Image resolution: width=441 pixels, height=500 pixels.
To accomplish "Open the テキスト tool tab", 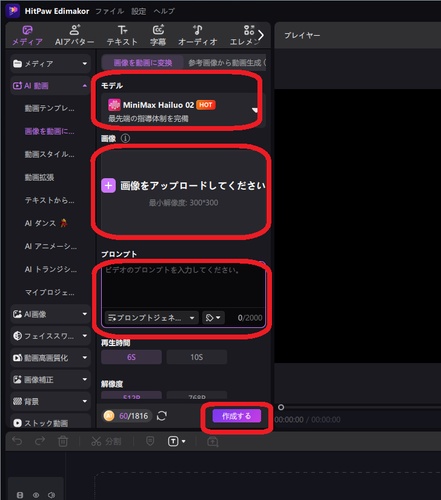I will click(x=122, y=36).
